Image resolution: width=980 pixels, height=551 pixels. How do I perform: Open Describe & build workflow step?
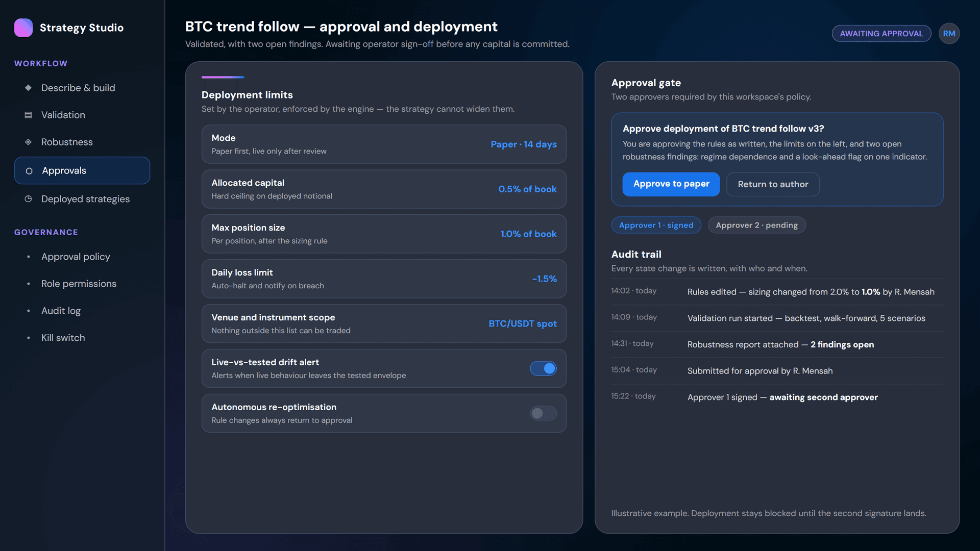click(82, 88)
